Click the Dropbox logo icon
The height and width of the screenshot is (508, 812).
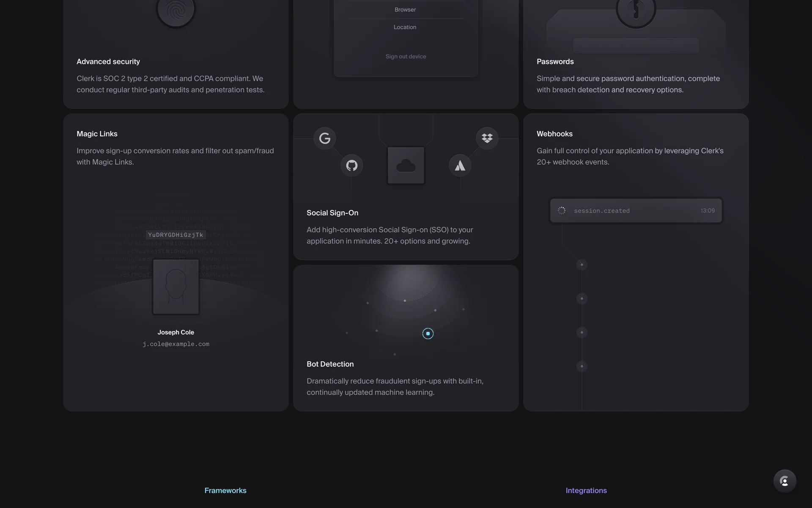487,138
